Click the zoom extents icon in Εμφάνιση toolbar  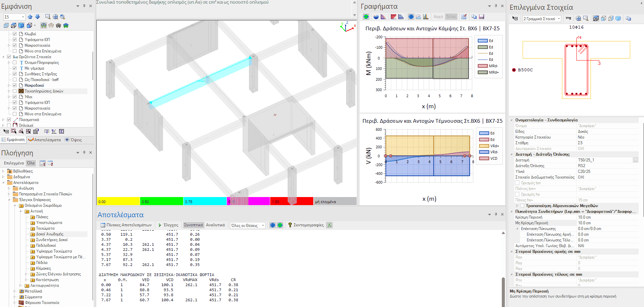55,17
